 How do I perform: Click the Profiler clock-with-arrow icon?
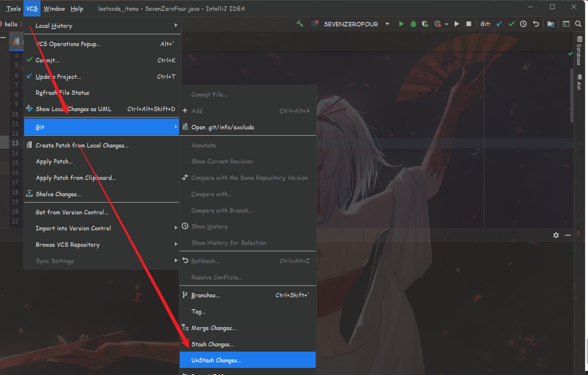[438, 24]
